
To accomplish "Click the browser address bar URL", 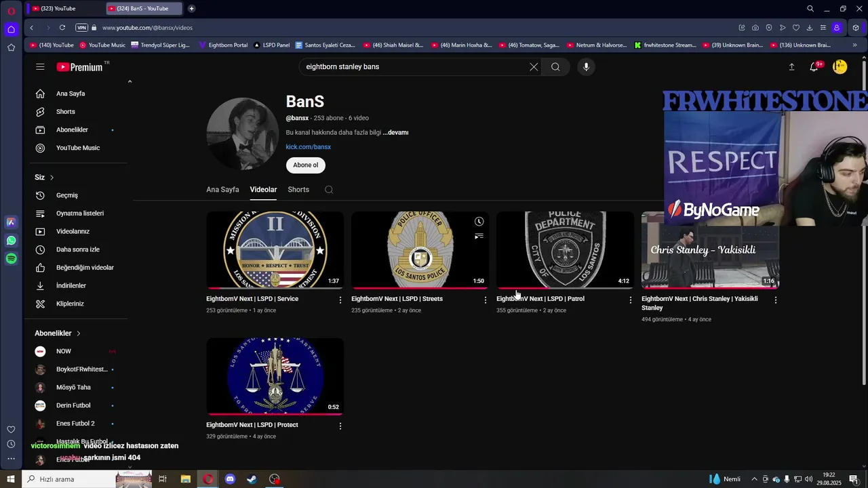I will 147,28.
